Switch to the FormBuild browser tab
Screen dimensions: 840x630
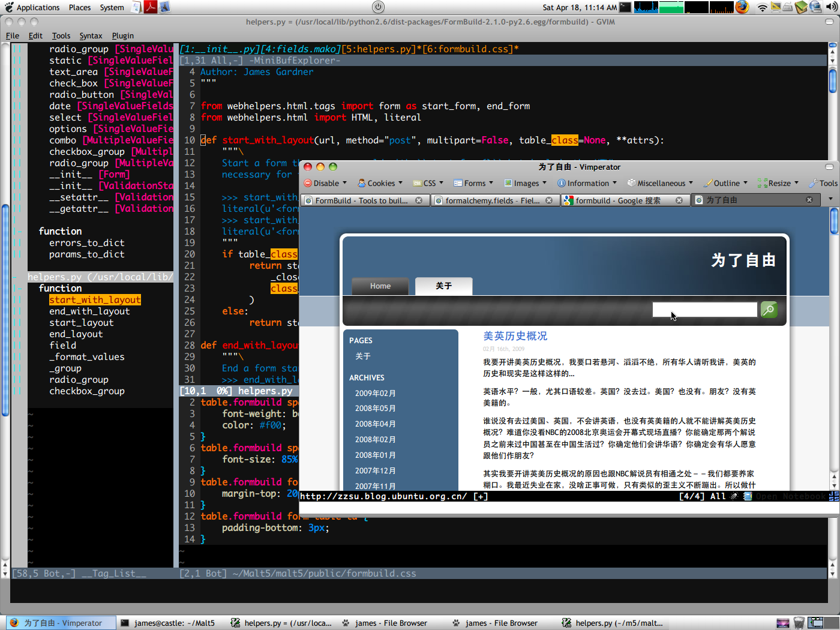pyautogui.click(x=365, y=200)
